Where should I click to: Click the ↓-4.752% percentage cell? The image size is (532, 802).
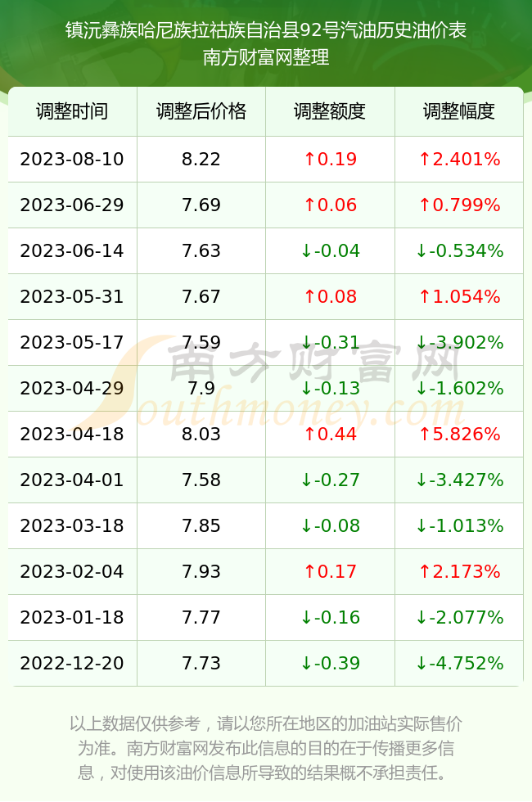pyautogui.click(x=459, y=663)
